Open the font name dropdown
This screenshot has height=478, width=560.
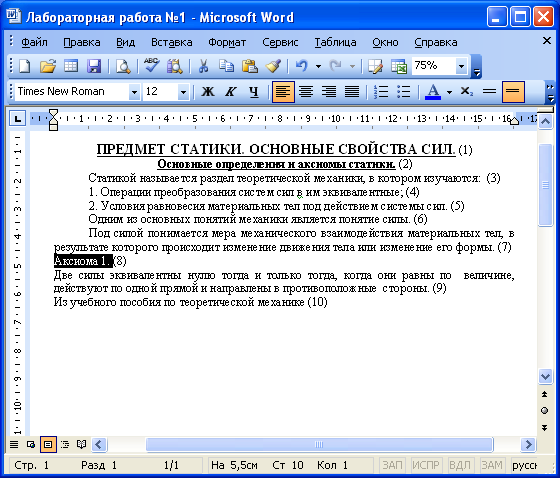[x=134, y=92]
